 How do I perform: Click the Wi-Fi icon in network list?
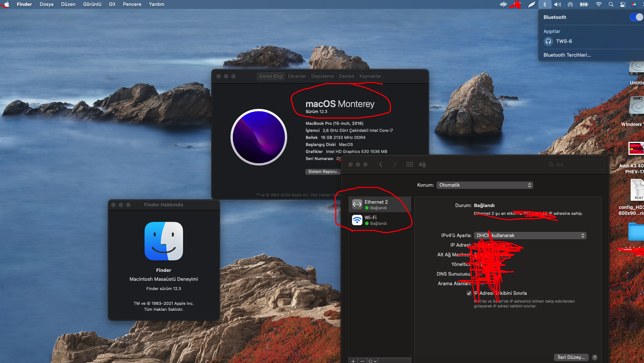(357, 220)
